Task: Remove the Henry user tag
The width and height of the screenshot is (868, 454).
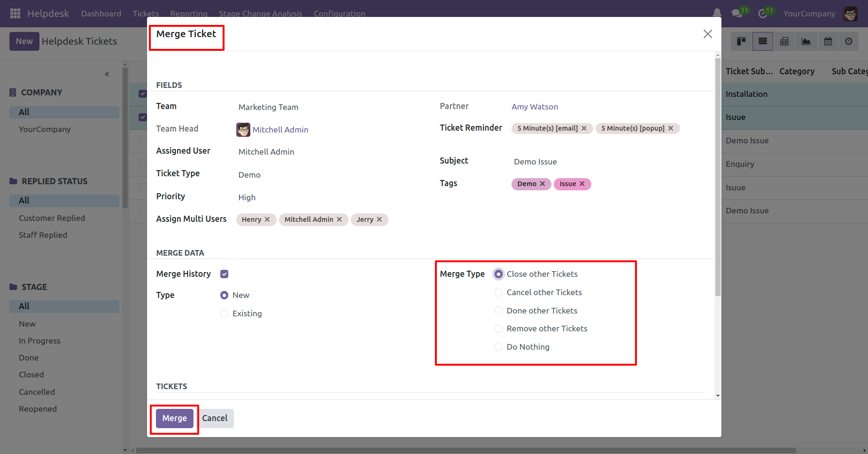Action: click(267, 219)
